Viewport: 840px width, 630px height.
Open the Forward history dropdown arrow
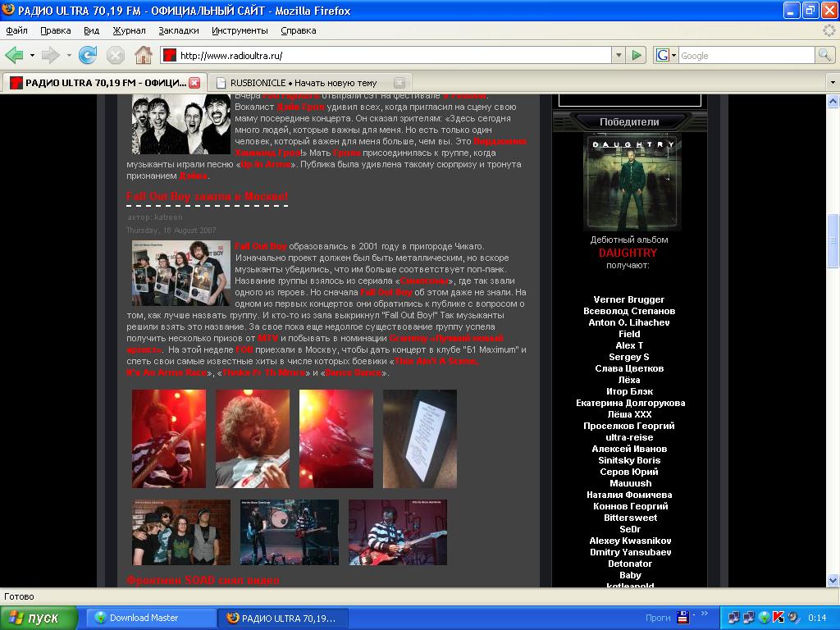click(69, 55)
